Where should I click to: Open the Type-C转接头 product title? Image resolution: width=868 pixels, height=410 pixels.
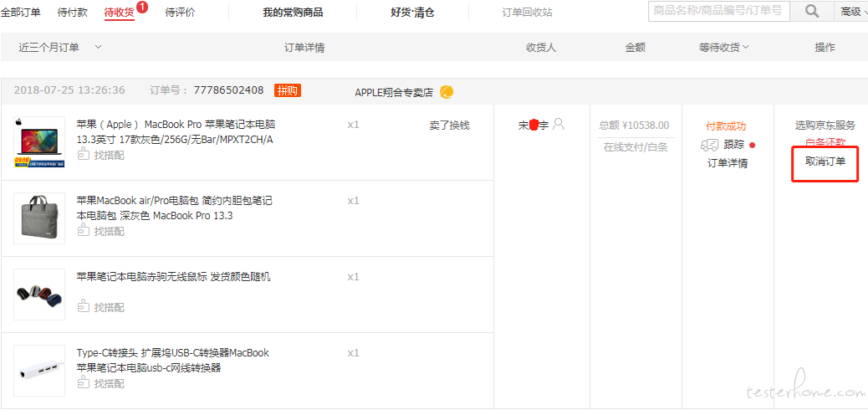(173, 360)
